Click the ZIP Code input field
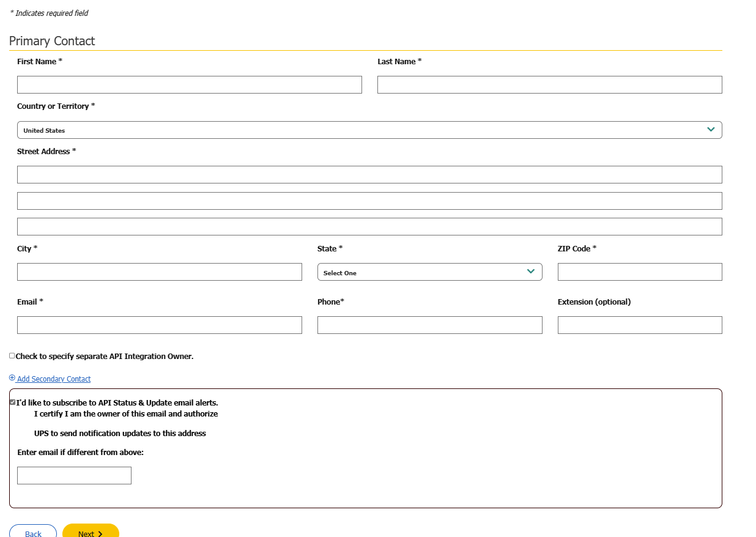The image size is (756, 537). [640, 272]
